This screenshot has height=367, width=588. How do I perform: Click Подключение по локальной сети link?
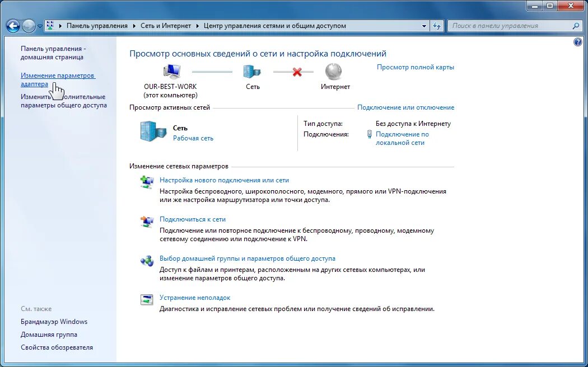(402, 138)
